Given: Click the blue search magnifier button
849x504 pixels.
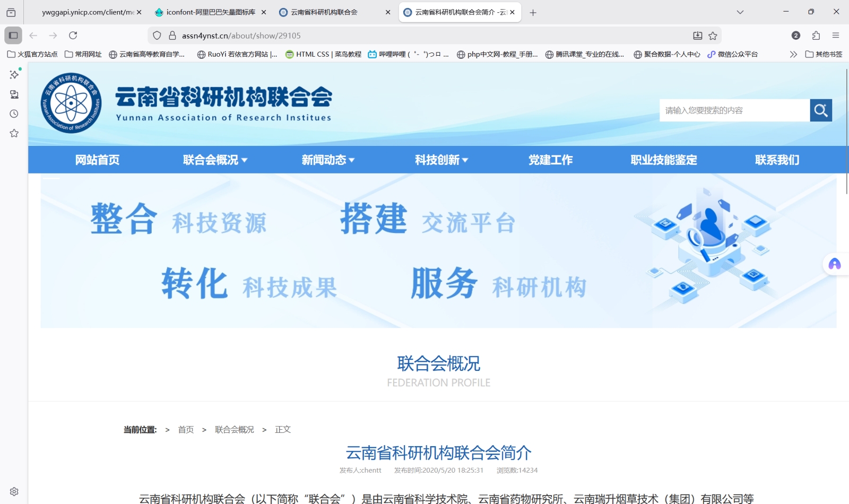Looking at the screenshot, I should (x=820, y=110).
